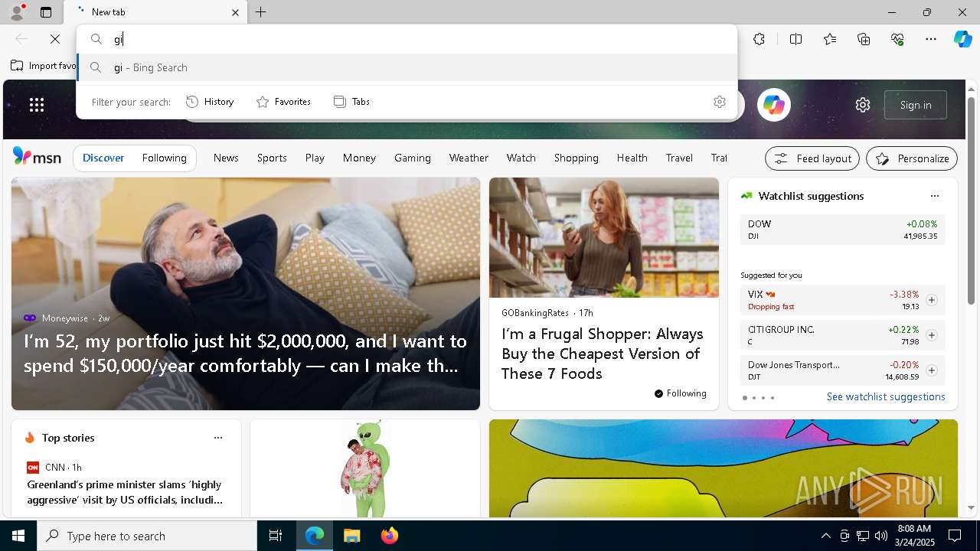Screen dimensions: 980x551
Task: Open the Money category
Action: (x=359, y=158)
